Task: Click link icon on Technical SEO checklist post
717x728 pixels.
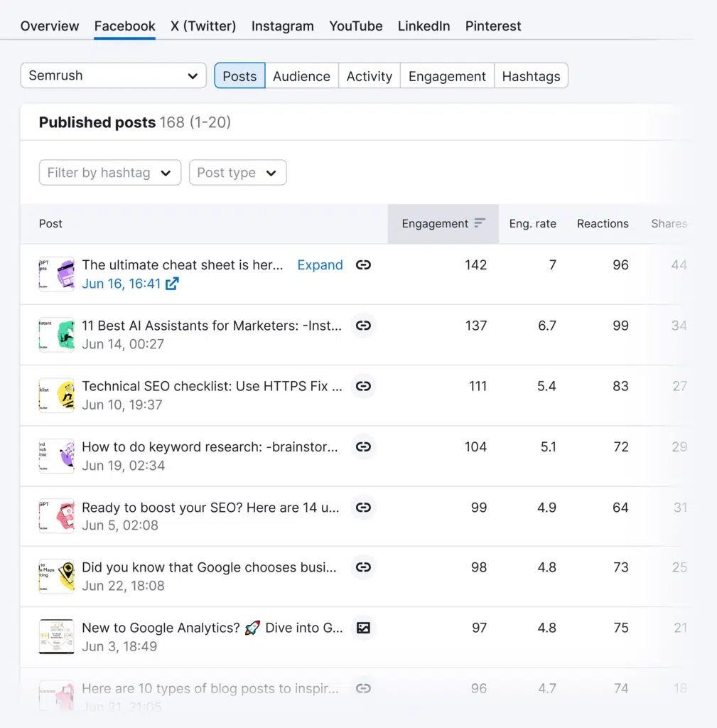Action: coord(363,386)
